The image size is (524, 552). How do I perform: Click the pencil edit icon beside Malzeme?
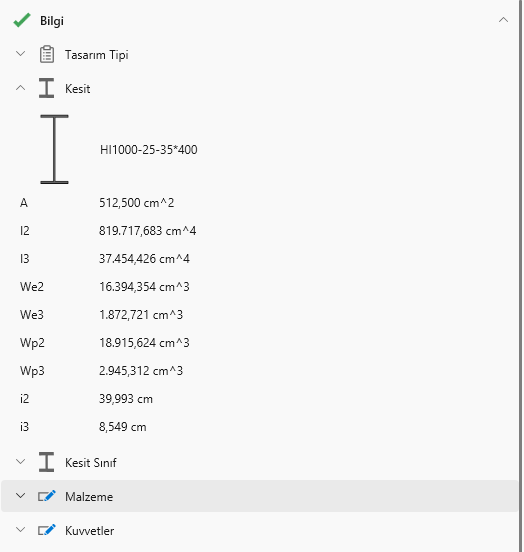pos(47,496)
